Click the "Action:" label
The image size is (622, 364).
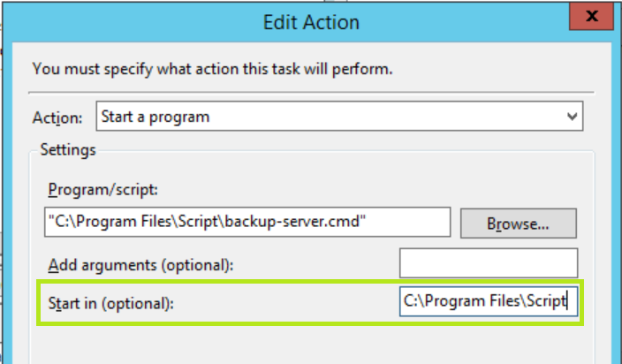(57, 118)
